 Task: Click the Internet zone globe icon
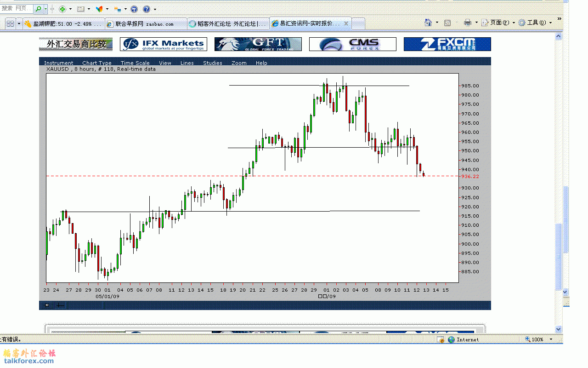click(452, 339)
